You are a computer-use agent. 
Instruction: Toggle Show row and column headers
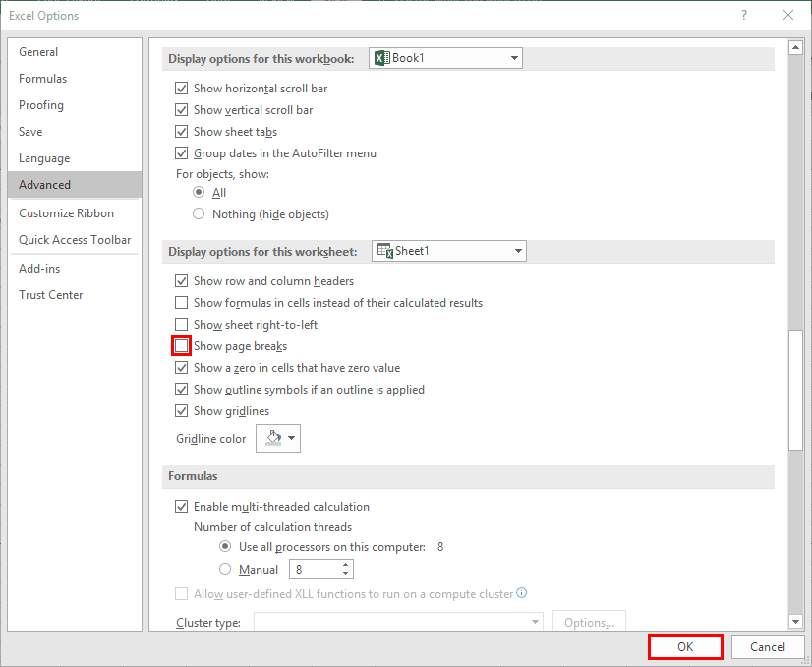[181, 281]
